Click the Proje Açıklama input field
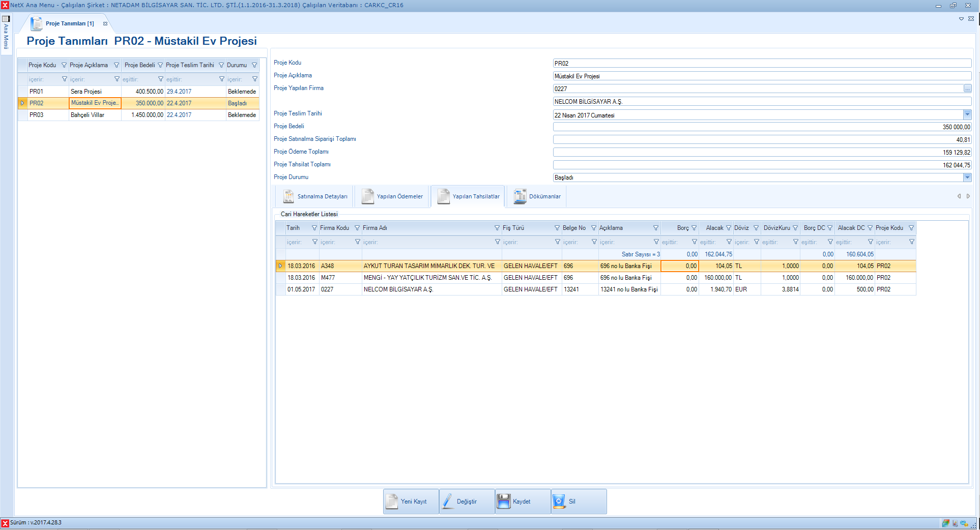The width and height of the screenshot is (980, 530). pos(761,76)
